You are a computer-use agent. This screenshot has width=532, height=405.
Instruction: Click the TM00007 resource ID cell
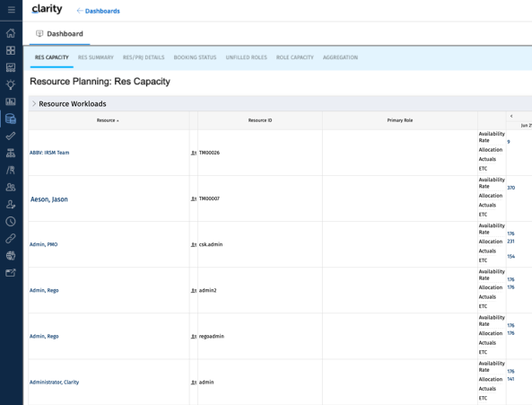coord(260,198)
